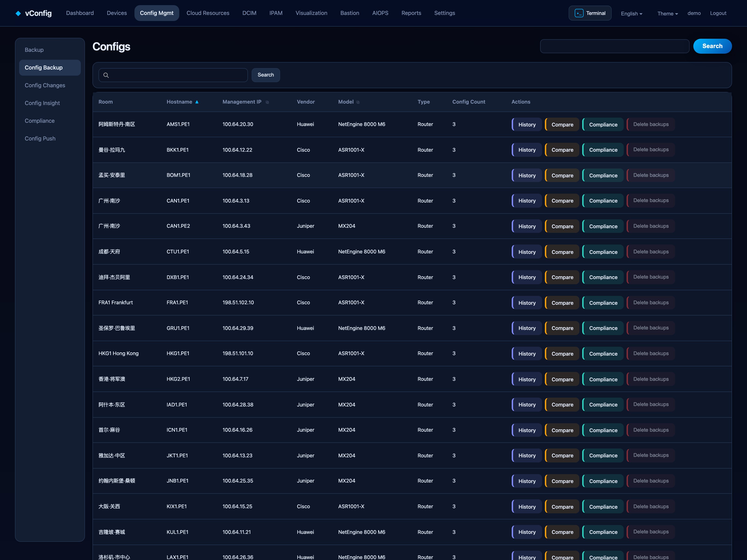Click the copy icon beside Management IP header
The width and height of the screenshot is (747, 560).
267,102
